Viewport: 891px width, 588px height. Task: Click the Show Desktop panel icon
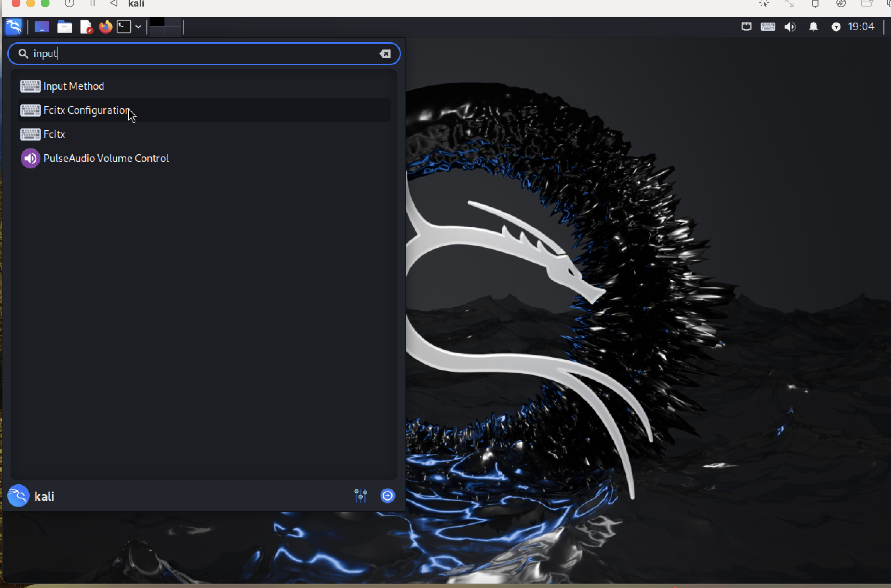(x=41, y=27)
